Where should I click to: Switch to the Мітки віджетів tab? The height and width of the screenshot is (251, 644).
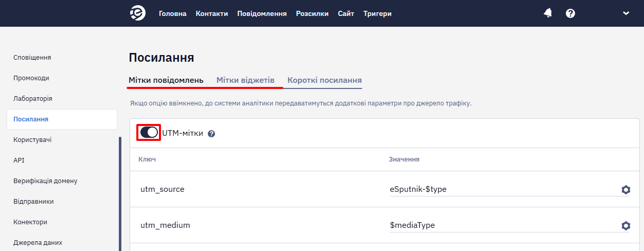(245, 80)
